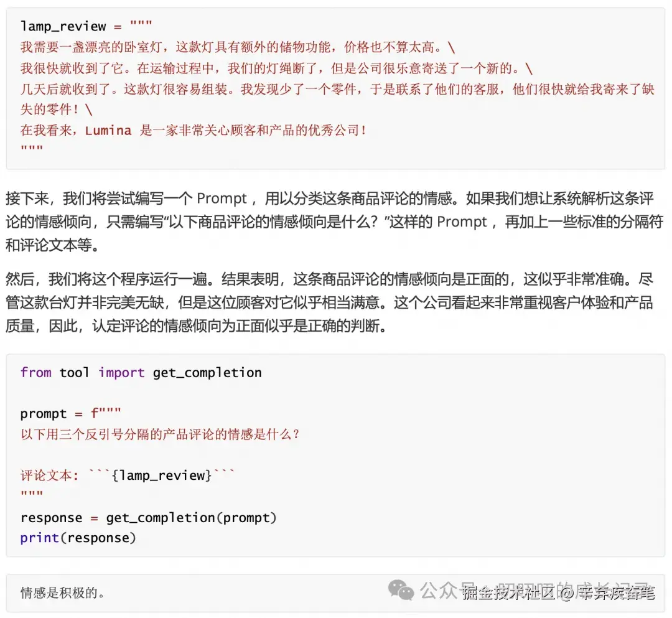Click the print(response) statement
672x618 pixels.
(x=78, y=538)
